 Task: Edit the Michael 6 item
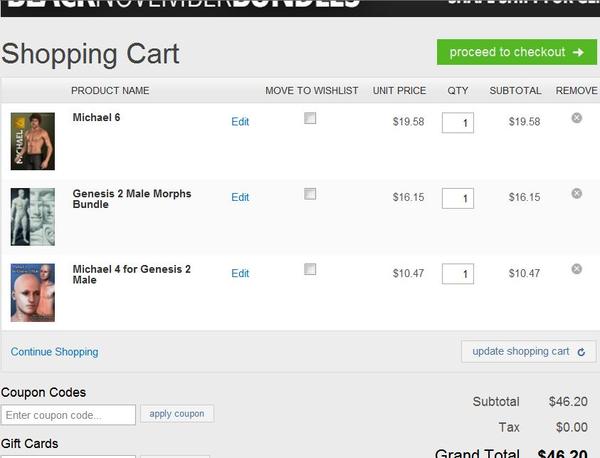(x=240, y=122)
